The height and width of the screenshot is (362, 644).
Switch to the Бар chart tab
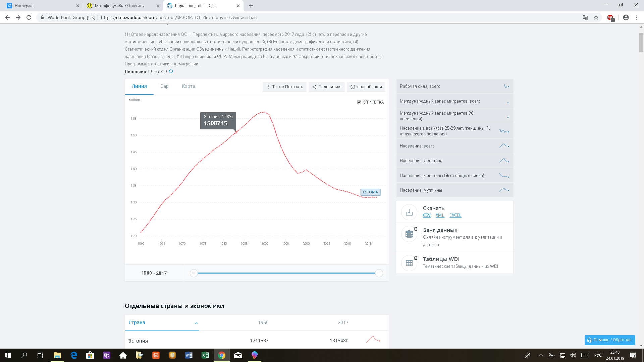(x=164, y=86)
